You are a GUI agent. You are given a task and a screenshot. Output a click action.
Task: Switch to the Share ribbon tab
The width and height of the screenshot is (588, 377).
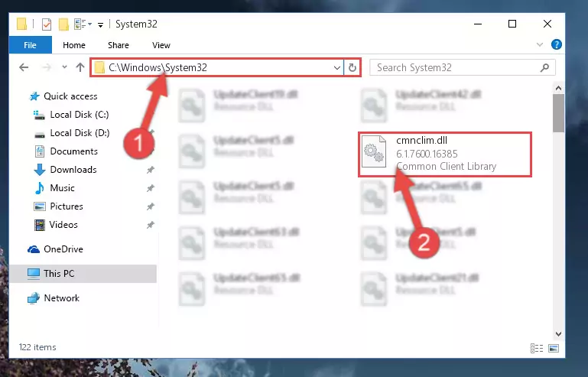coord(118,45)
